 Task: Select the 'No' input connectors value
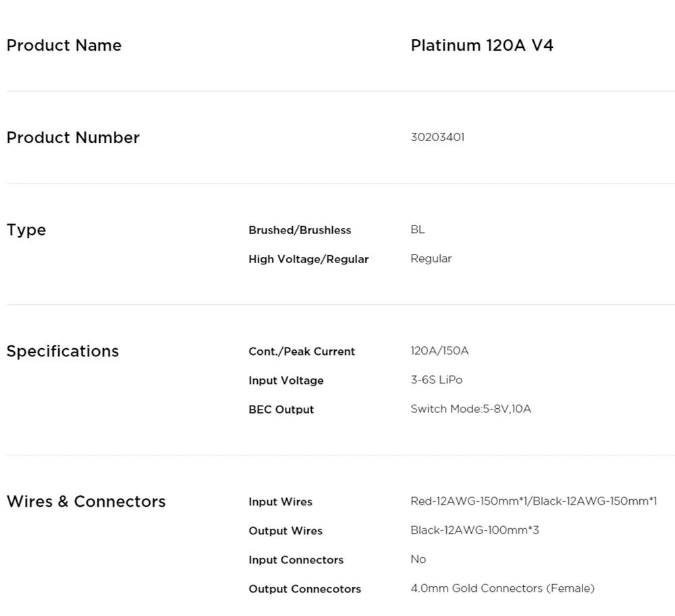[418, 559]
